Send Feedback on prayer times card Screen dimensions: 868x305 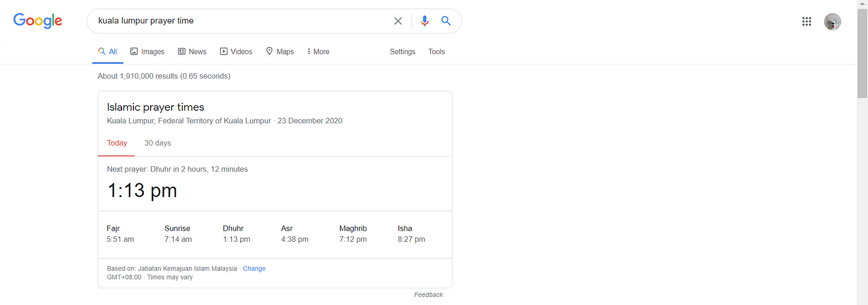(x=428, y=294)
